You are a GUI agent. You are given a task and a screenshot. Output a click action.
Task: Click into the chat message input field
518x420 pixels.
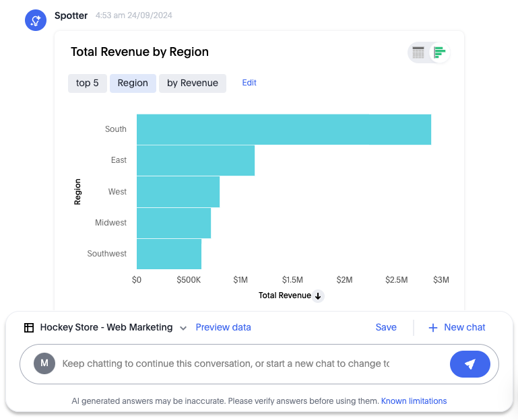coord(226,363)
